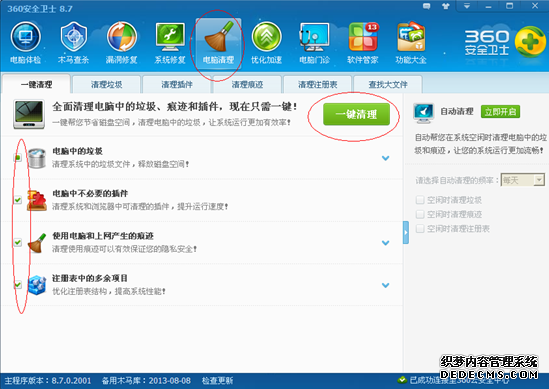Viewport: 549px width, 389px height.
Task: Open the 每天 frequency dropdown
Action: (523, 180)
